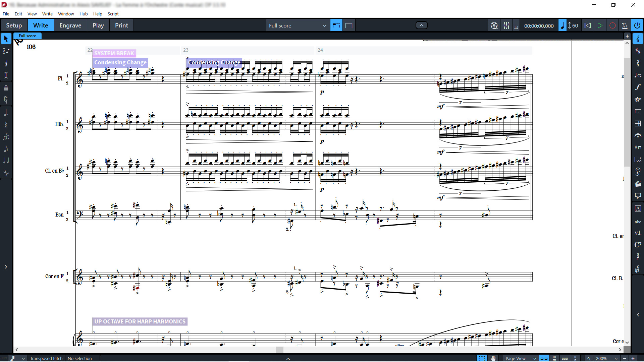
Task: Rewind to beginning of flow
Action: (x=588, y=25)
